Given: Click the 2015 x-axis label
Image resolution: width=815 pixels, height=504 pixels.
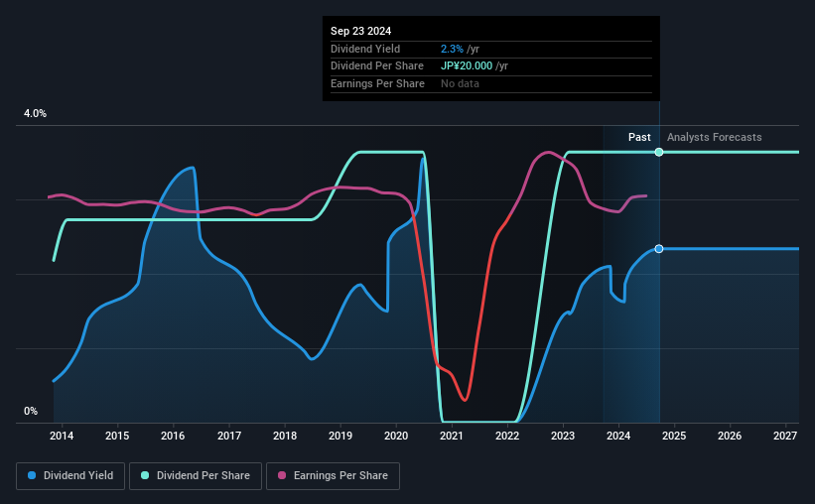Looking at the screenshot, I should point(117,436).
